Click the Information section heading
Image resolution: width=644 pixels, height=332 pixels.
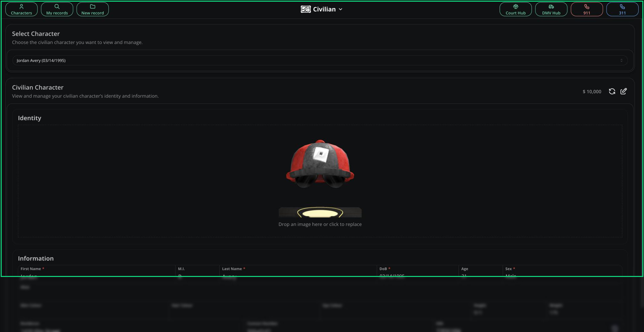36,258
